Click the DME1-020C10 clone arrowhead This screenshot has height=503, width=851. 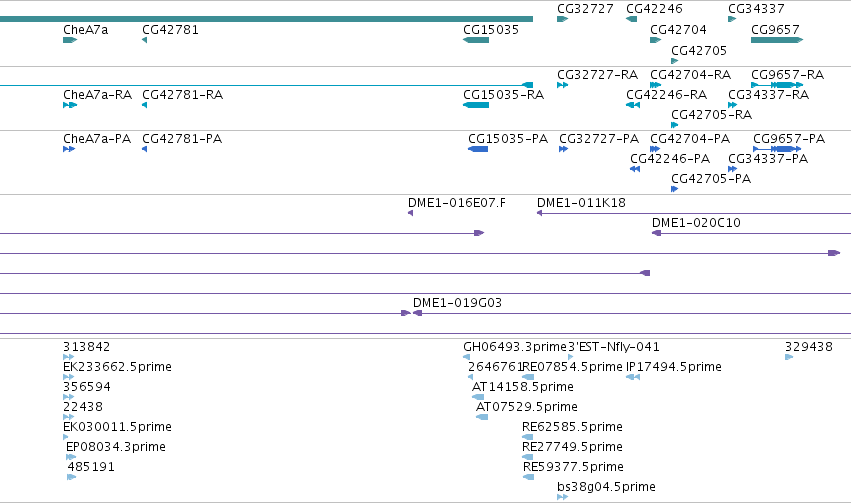[x=656, y=233]
